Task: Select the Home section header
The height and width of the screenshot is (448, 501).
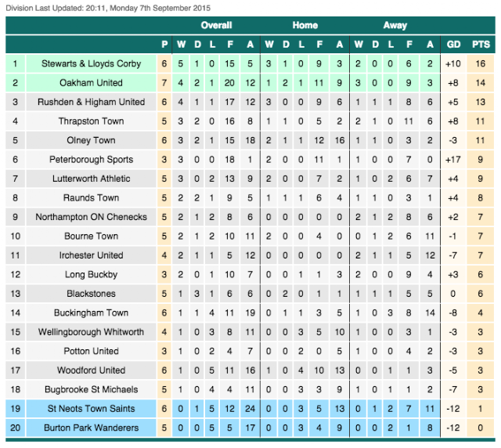Action: click(305, 25)
